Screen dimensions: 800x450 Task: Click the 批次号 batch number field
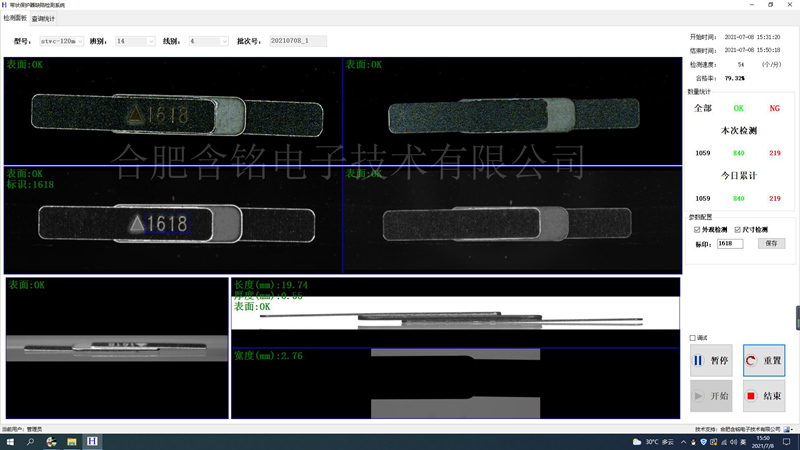click(298, 41)
